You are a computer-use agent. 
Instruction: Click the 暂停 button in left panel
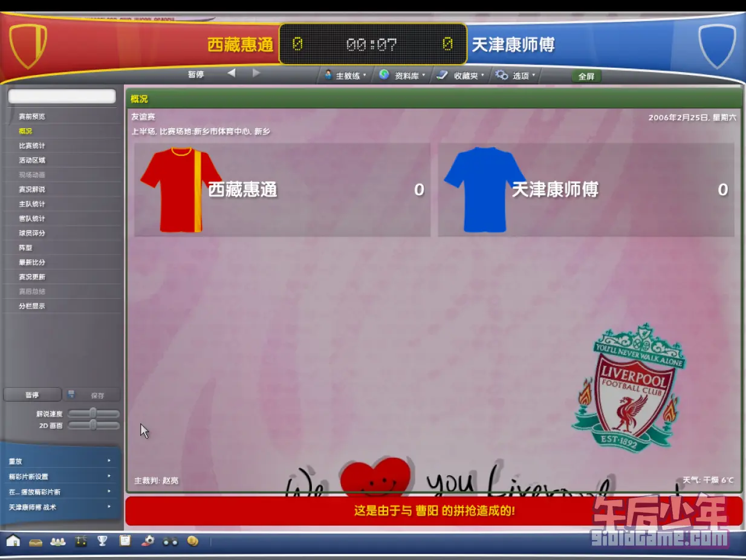point(33,395)
